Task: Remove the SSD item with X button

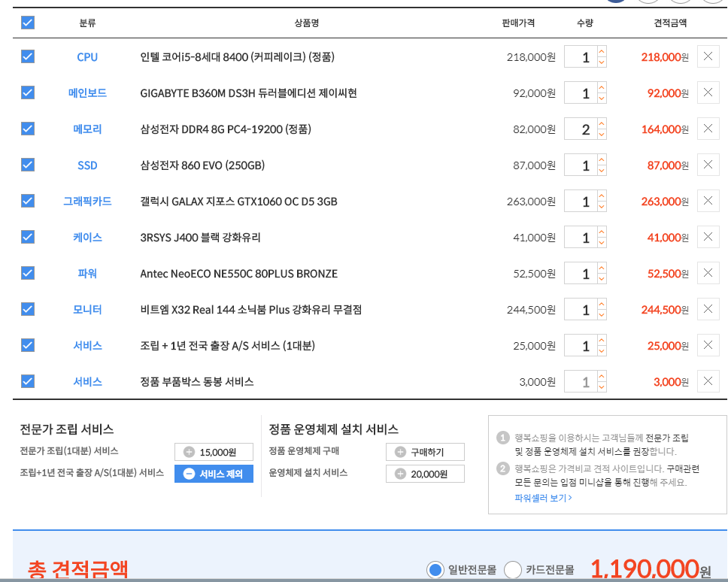Action: click(x=708, y=165)
